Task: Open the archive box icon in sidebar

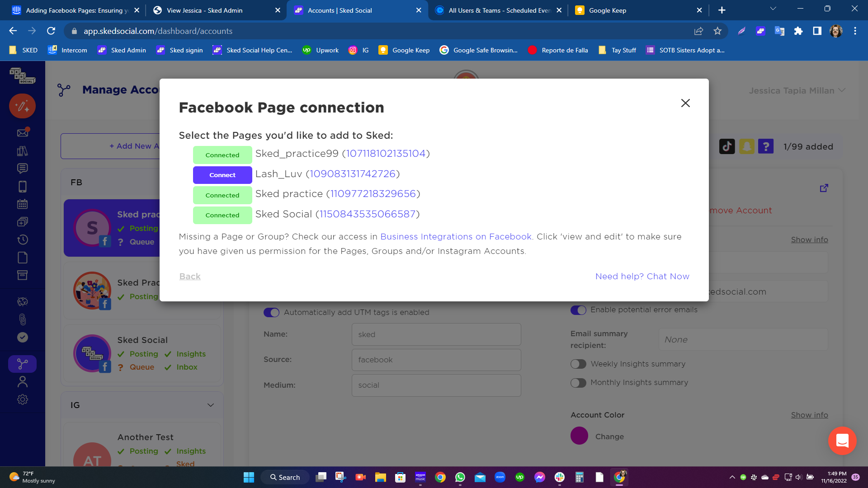Action: coord(22,275)
